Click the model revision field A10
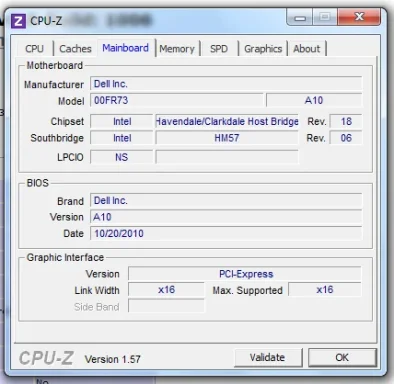 coord(314,100)
